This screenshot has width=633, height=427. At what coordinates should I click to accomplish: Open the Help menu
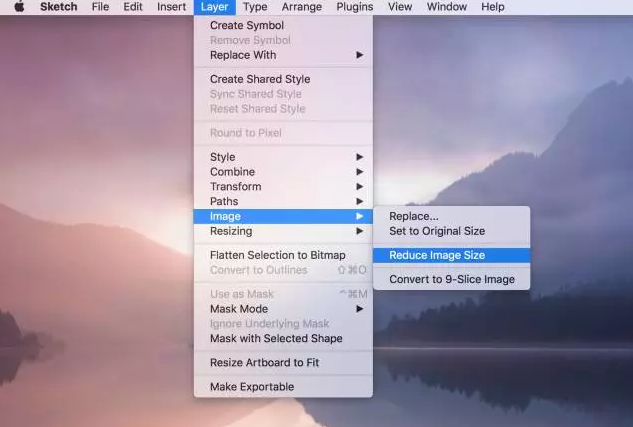493,7
